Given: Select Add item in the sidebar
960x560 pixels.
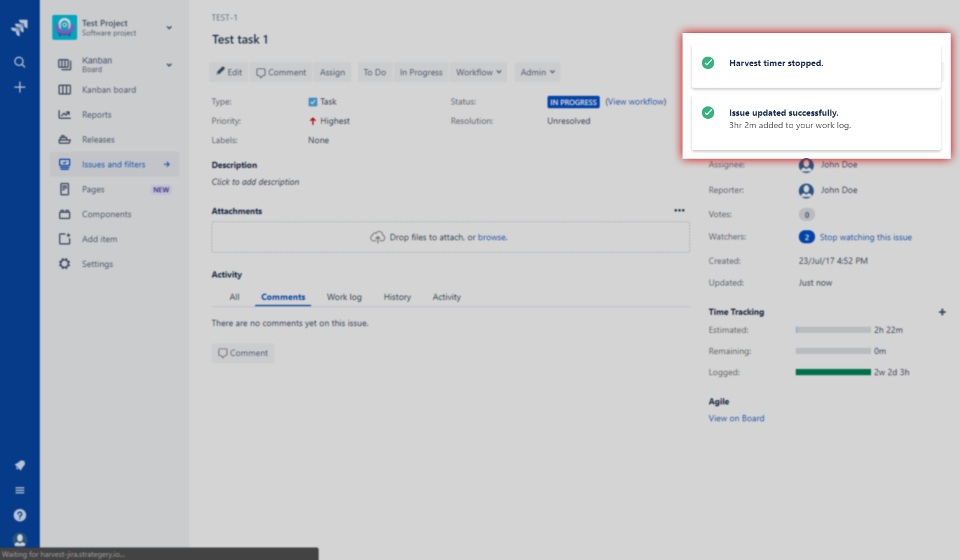Looking at the screenshot, I should point(98,239).
